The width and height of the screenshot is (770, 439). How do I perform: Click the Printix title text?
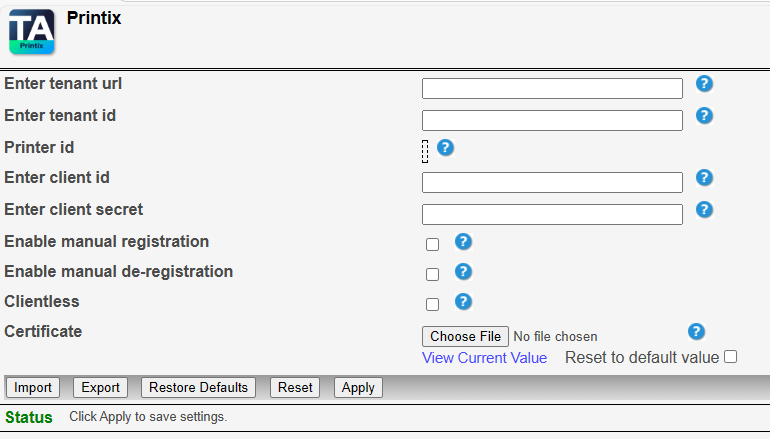point(94,18)
